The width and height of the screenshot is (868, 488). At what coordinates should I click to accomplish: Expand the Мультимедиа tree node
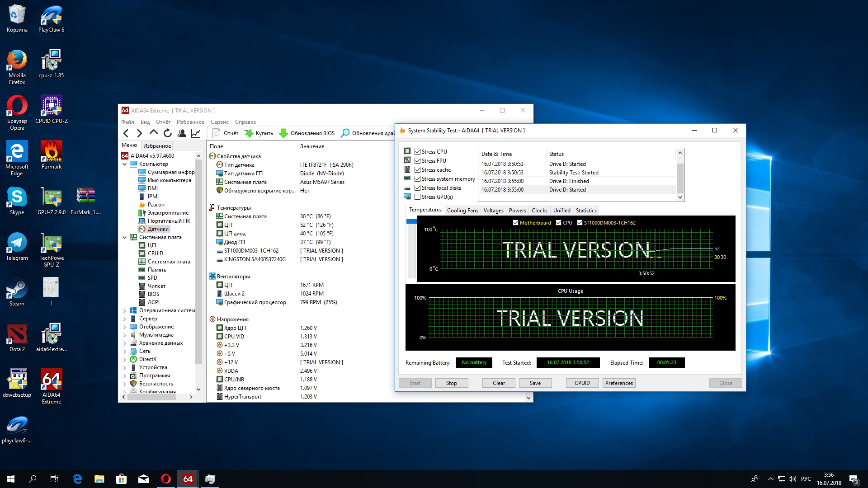125,335
